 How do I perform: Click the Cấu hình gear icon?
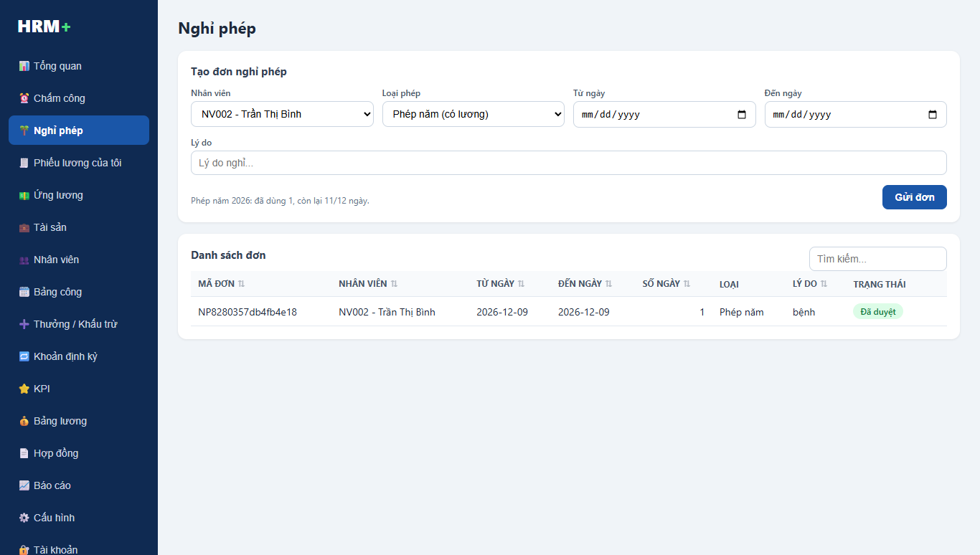[24, 518]
